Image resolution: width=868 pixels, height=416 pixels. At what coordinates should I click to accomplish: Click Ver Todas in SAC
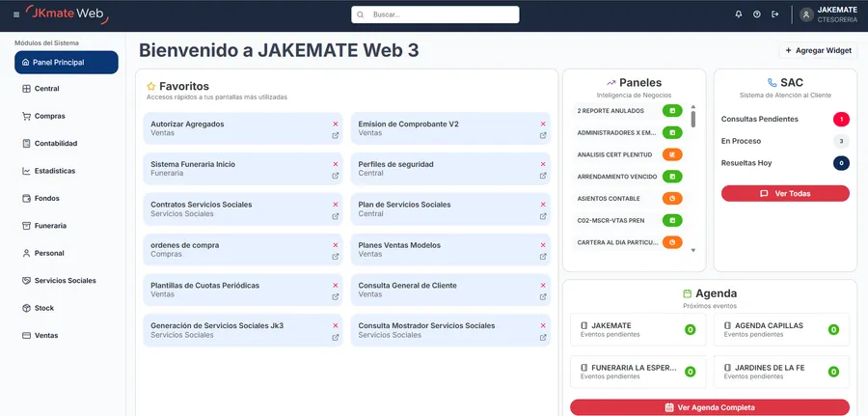tap(785, 193)
